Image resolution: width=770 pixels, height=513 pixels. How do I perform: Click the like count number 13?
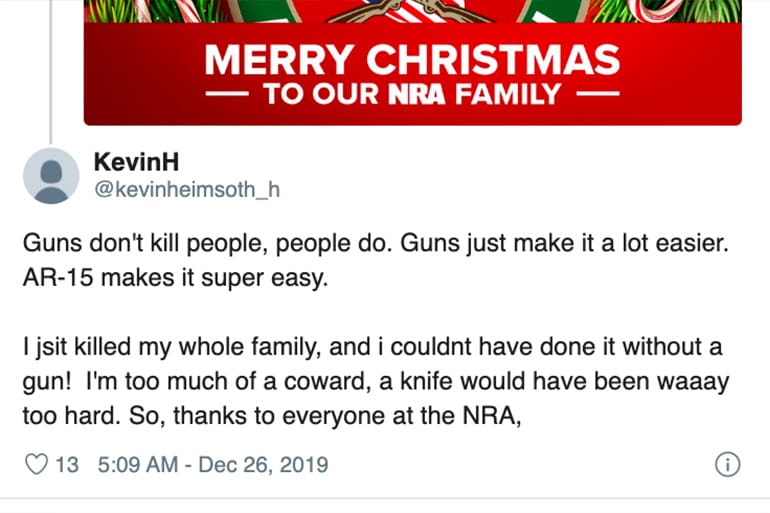(68, 465)
